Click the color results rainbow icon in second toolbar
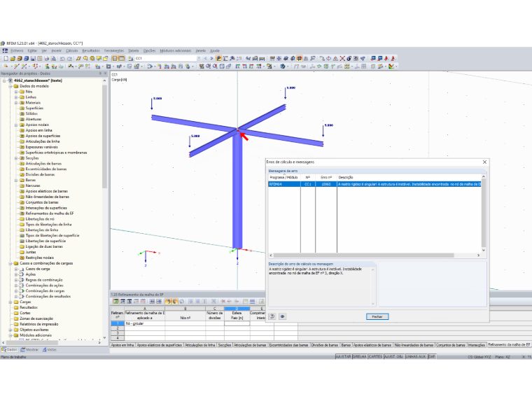Viewport: 532px width, 399px height. [x=391, y=66]
